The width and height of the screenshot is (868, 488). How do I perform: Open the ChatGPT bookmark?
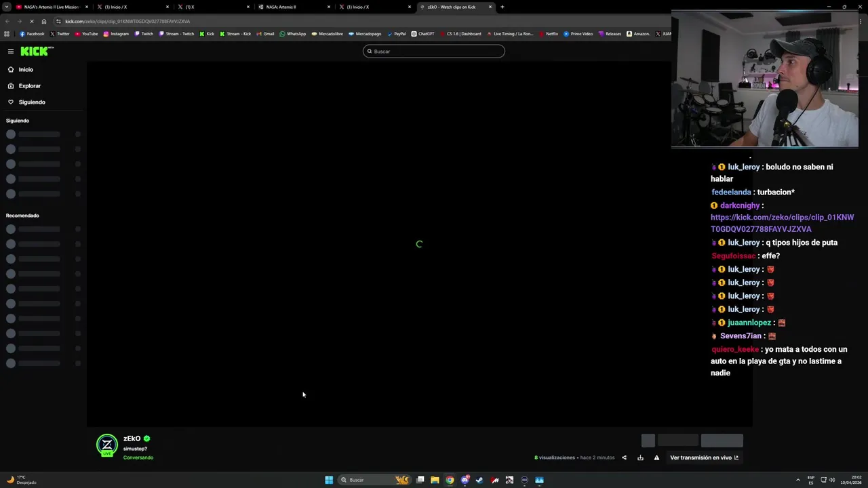[x=423, y=34]
